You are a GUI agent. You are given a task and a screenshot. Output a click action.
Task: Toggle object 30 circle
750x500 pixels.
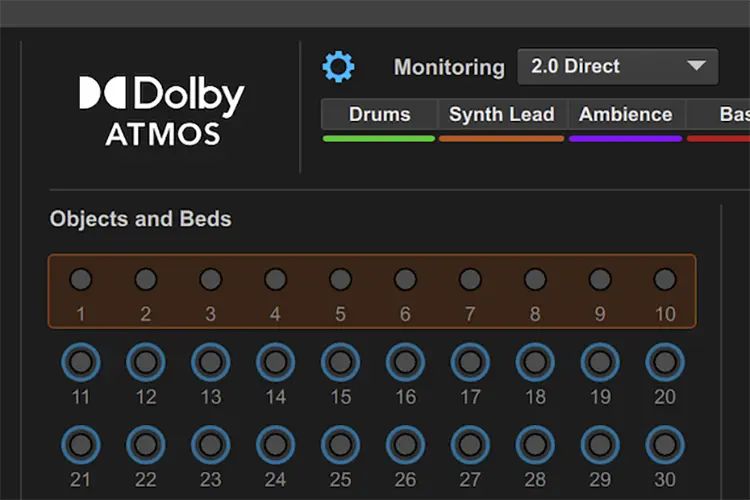point(665,445)
